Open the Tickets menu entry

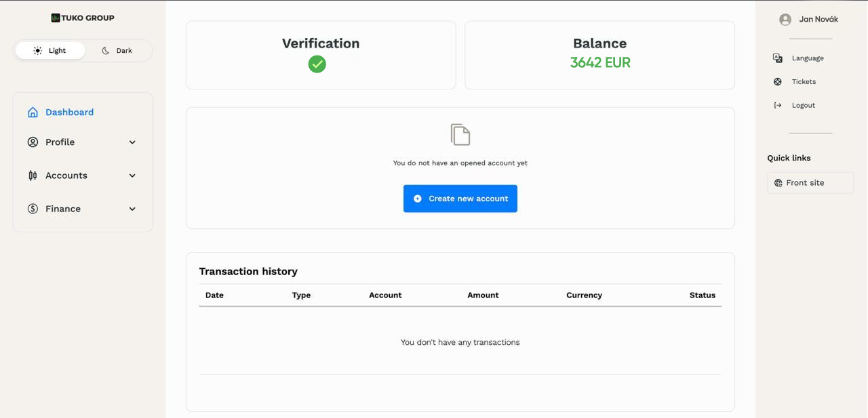tap(804, 82)
